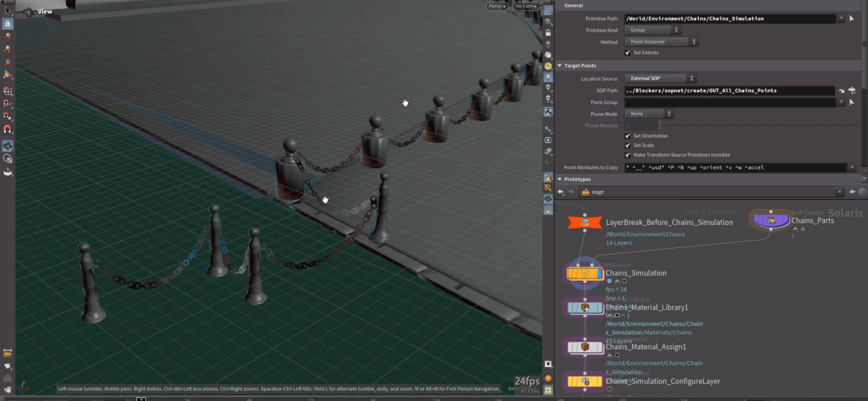
Task: Select the arrow Select tool in left toolbar
Action: pos(8,10)
